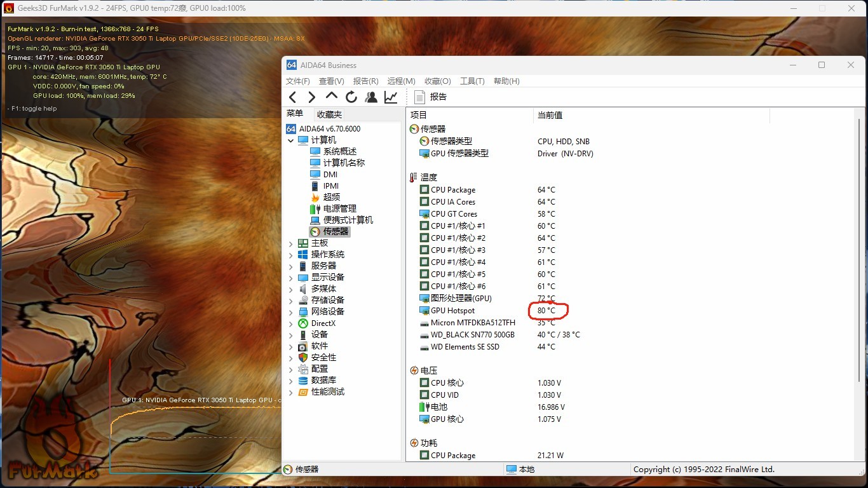The image size is (868, 488).
Task: Expand the 网络设备 tree branch
Action: (x=291, y=312)
